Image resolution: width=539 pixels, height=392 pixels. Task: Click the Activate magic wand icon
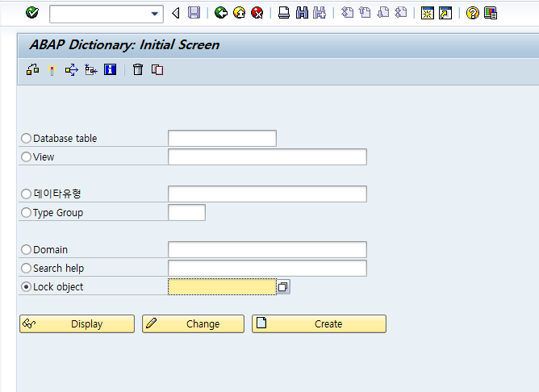click(x=52, y=69)
